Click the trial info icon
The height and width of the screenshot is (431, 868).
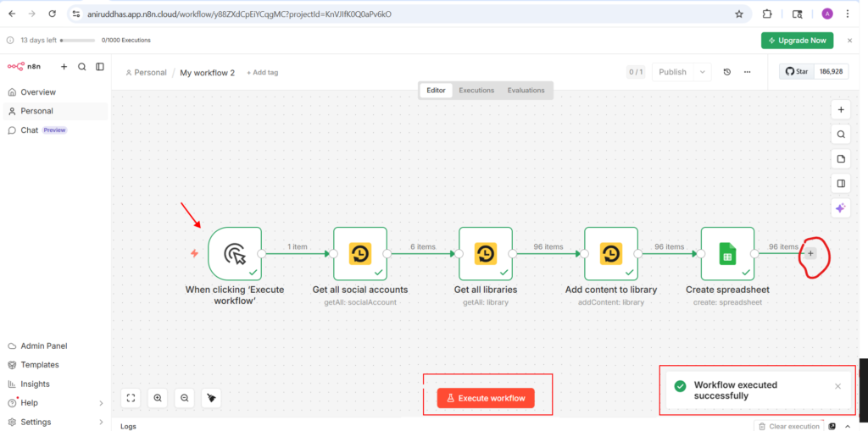(x=10, y=41)
